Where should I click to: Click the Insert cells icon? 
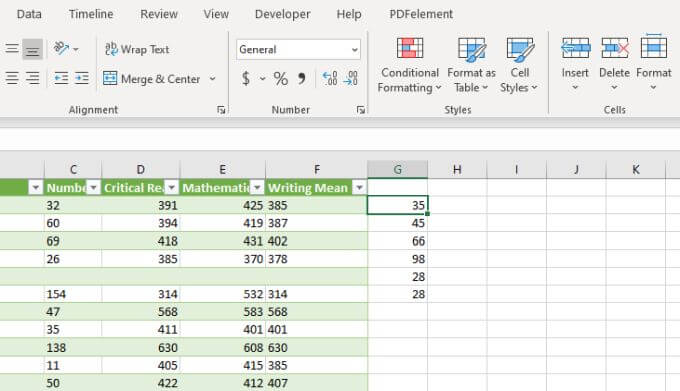pos(575,48)
